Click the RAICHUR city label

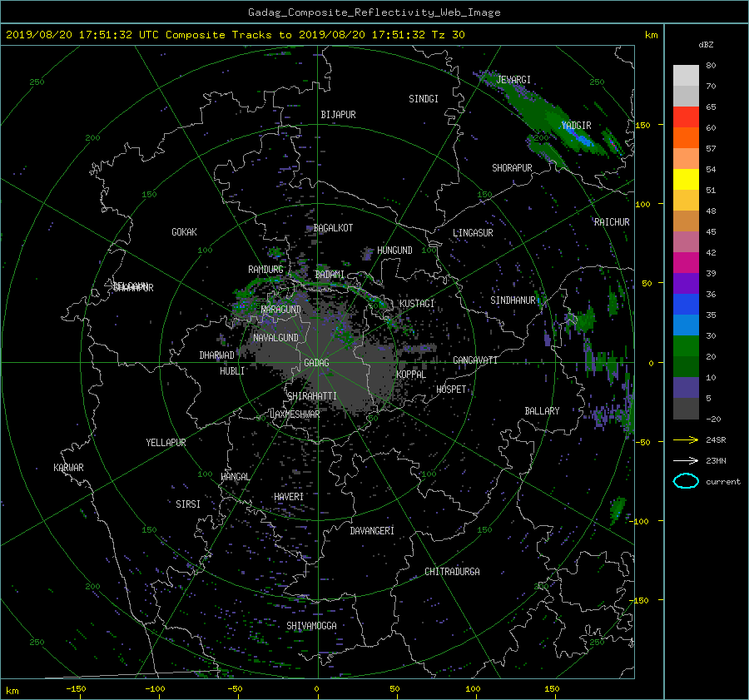(612, 222)
